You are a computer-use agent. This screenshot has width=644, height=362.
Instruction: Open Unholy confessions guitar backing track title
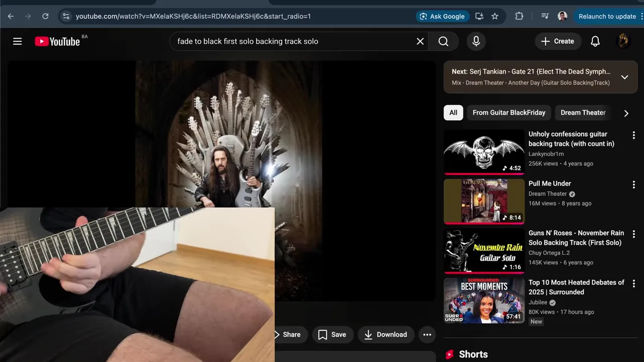[572, 139]
